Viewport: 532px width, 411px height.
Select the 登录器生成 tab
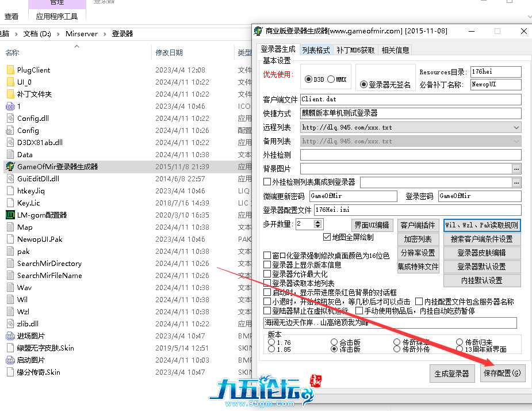pyautogui.click(x=278, y=50)
